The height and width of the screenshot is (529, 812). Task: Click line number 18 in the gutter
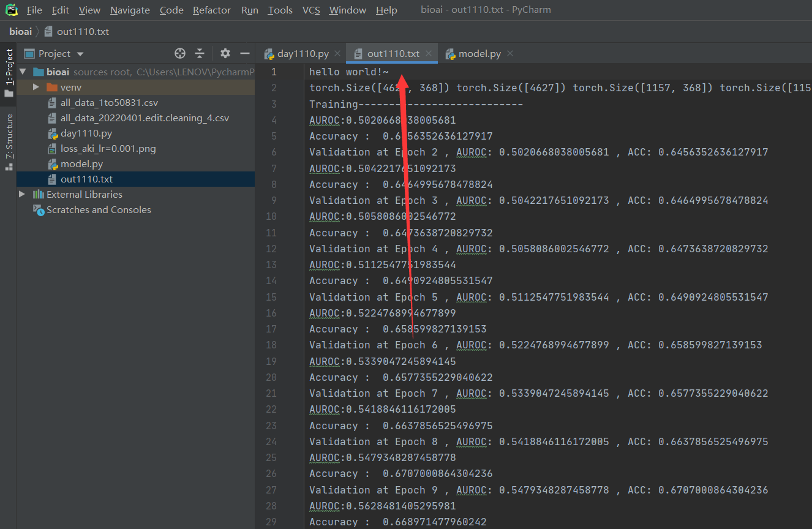point(271,345)
